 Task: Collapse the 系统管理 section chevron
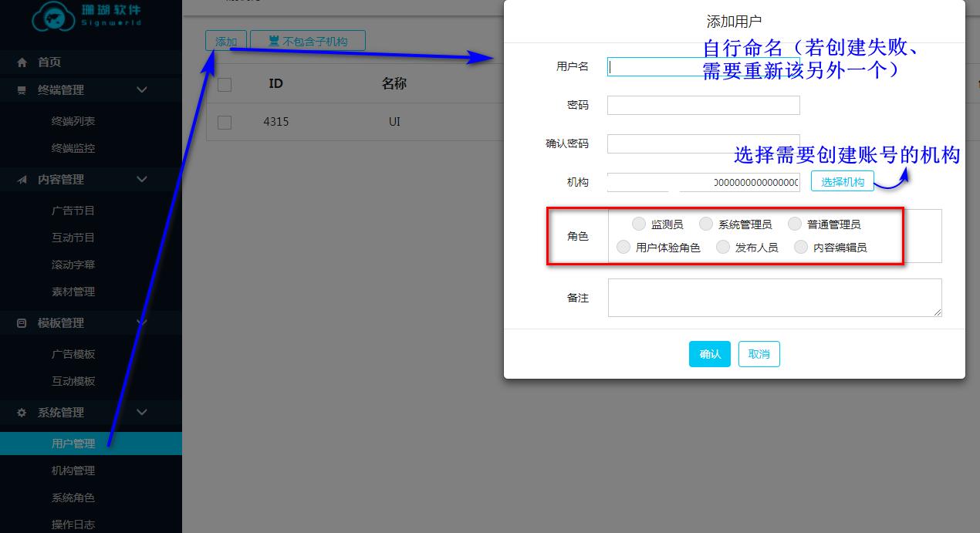pos(141,413)
